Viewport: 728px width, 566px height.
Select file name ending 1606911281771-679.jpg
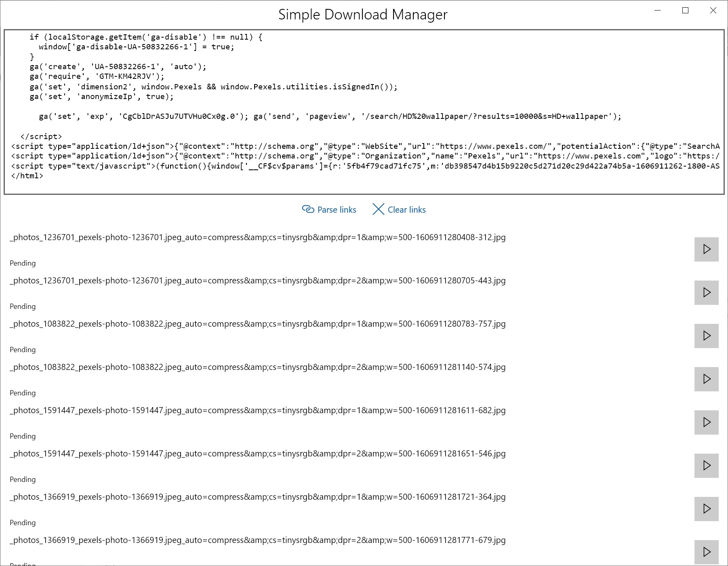click(258, 540)
